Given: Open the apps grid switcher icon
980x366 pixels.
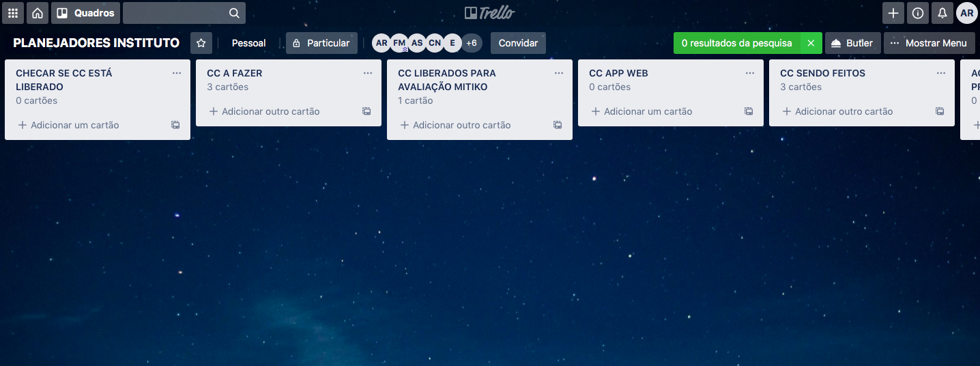Looking at the screenshot, I should [13, 13].
